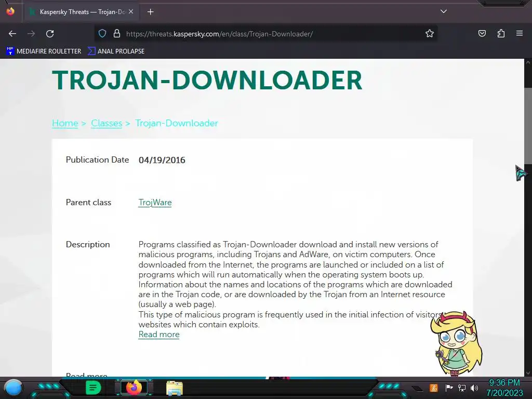
Task: Follow the Home breadcrumb link
Action: [65, 123]
